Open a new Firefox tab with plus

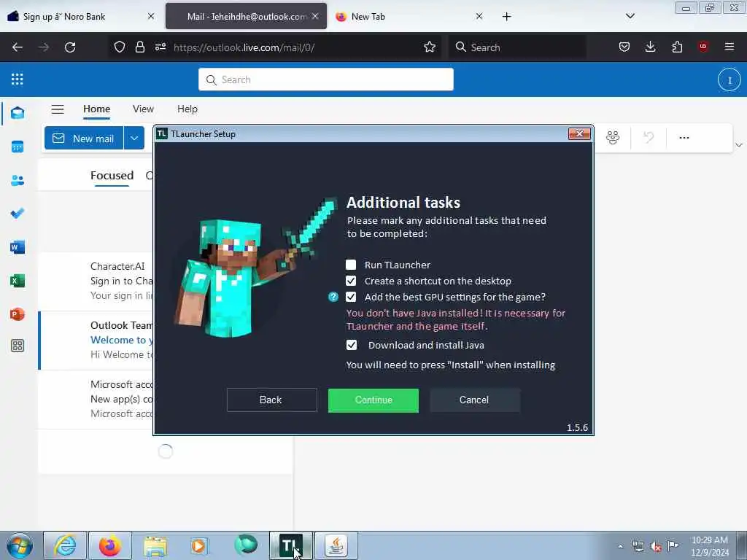(506, 17)
